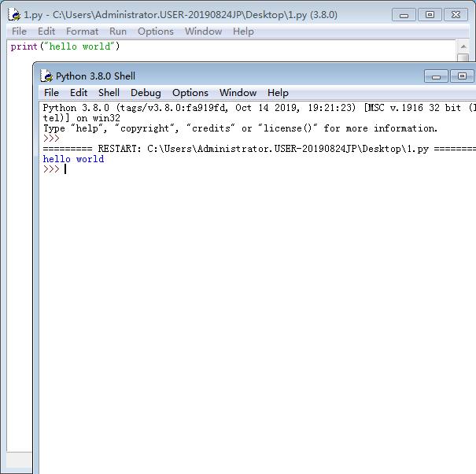This screenshot has height=474, width=476.
Task: Open Edit menu in 1.py editor window
Action: pyautogui.click(x=46, y=31)
